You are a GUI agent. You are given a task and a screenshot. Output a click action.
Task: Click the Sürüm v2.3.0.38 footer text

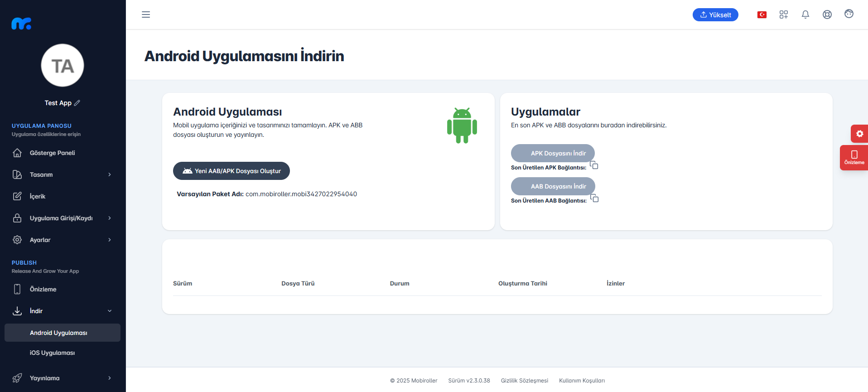[469, 381]
